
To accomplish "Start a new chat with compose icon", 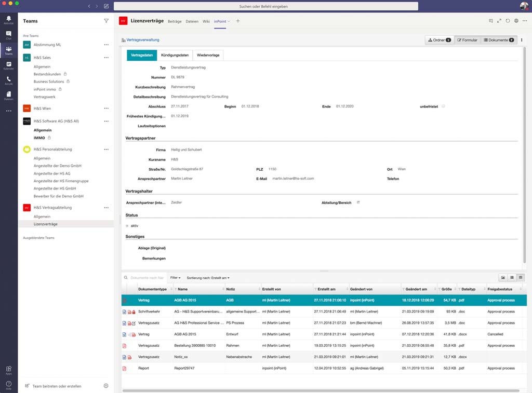I will point(106,6).
